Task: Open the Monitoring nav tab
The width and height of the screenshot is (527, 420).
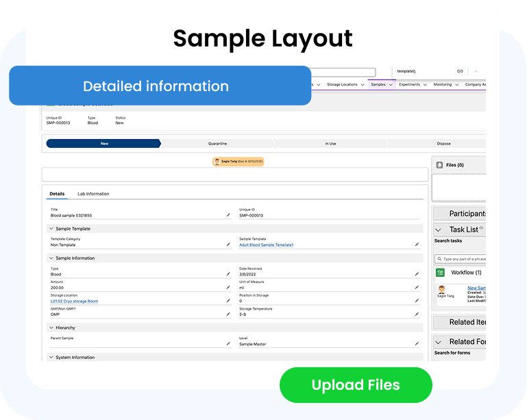Action: pyautogui.click(x=442, y=85)
